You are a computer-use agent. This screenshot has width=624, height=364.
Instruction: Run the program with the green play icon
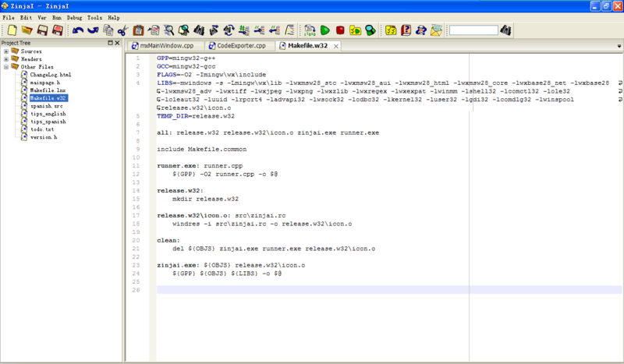[325, 30]
